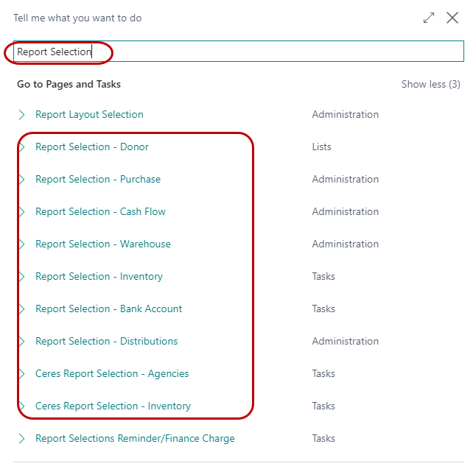The image size is (476, 469).
Task: Open Report Selection - Inventory task
Action: [99, 277]
